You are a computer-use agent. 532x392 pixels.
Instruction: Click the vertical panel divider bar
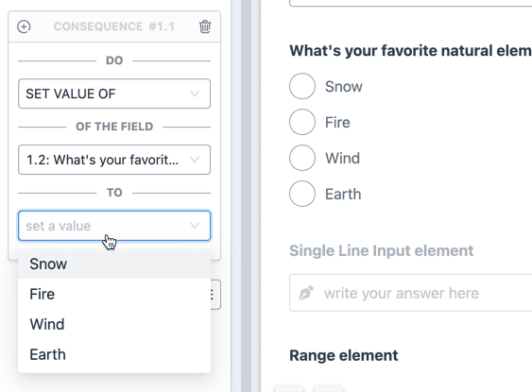247,196
